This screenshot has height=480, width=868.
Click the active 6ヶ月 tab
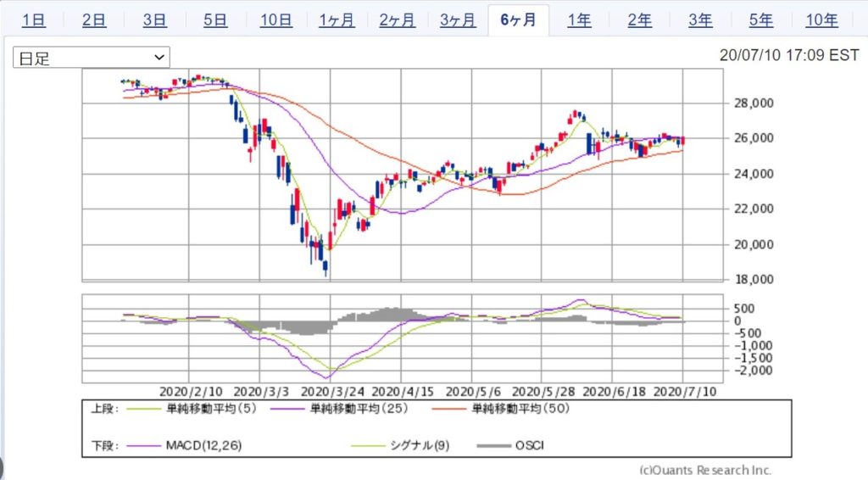519,21
